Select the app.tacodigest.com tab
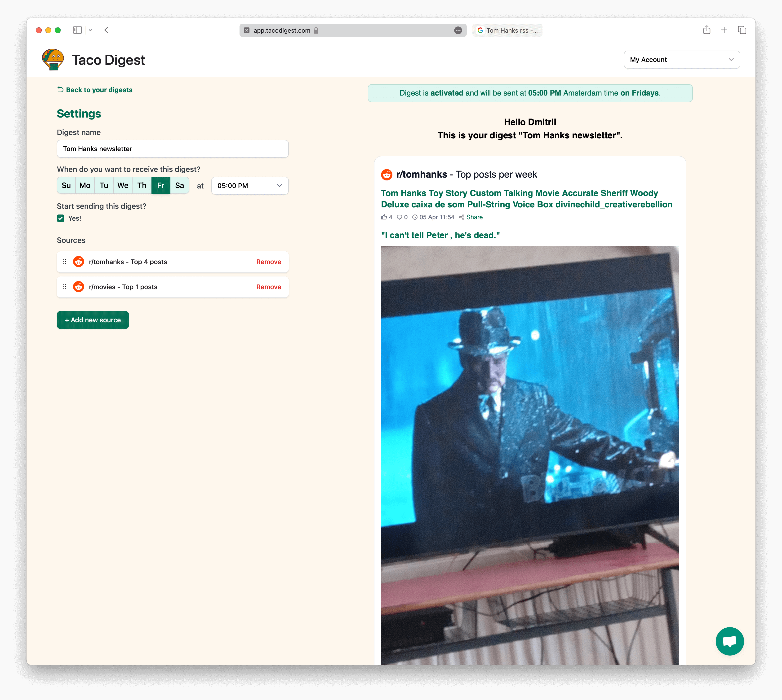782x700 pixels. click(353, 30)
